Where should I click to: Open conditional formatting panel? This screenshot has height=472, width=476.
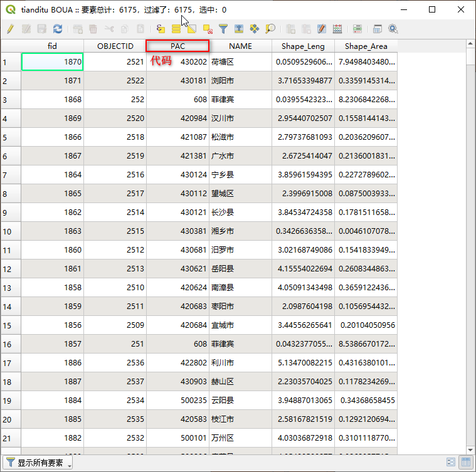[x=357, y=29]
